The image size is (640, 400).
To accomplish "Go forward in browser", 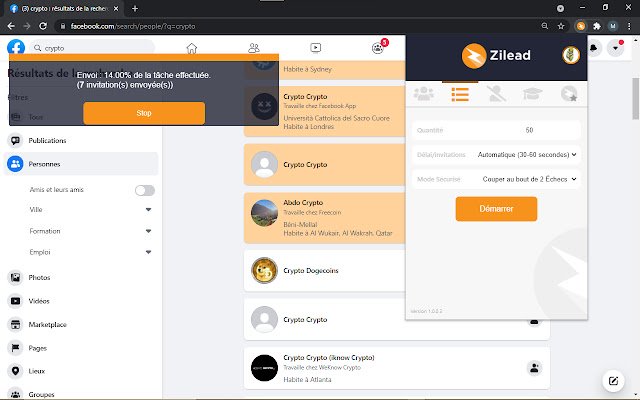I will click(27, 26).
